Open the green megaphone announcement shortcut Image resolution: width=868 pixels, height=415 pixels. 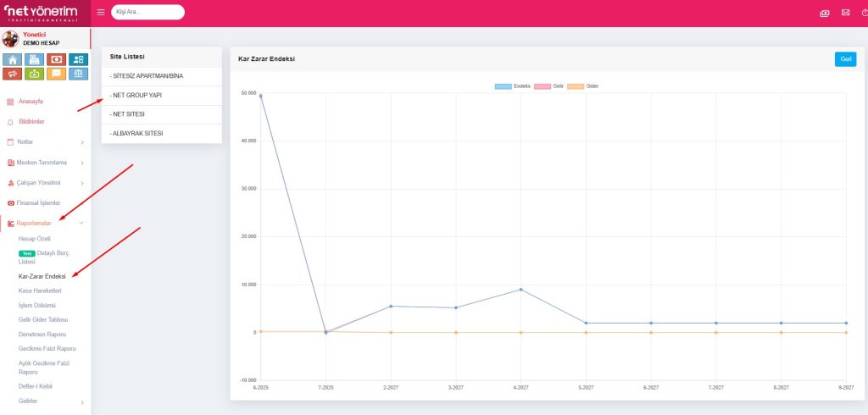pyautogui.click(x=35, y=74)
